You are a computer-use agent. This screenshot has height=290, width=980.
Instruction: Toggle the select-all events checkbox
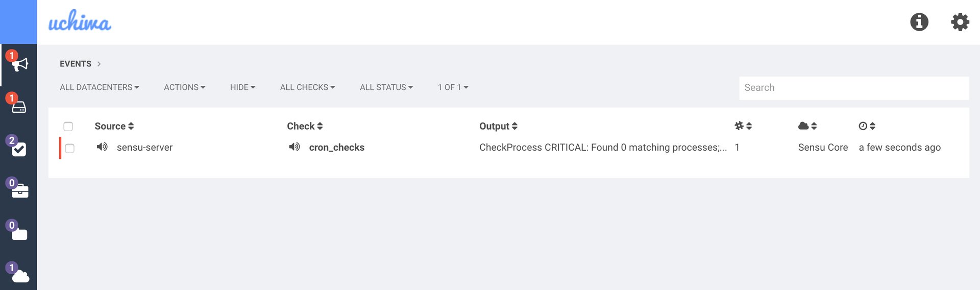[68, 126]
